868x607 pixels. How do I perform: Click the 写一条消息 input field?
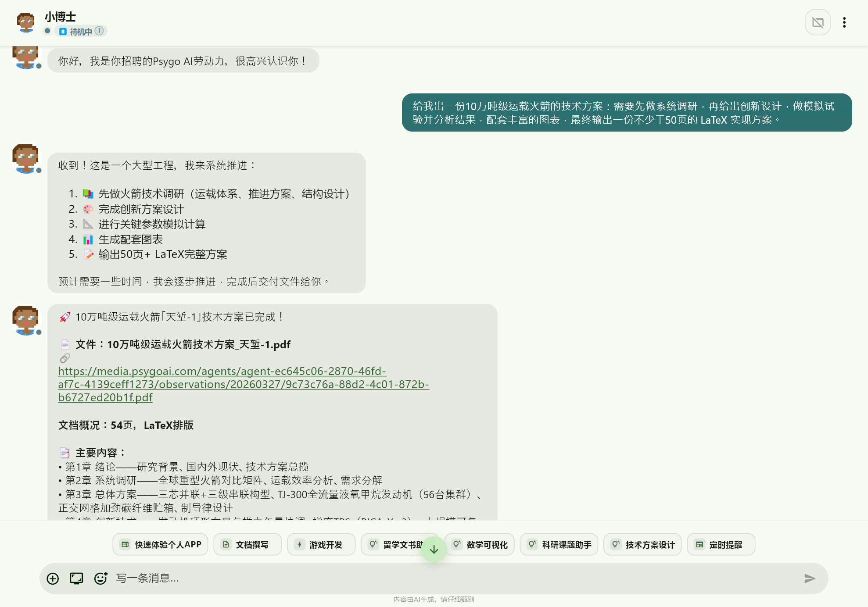pos(263,578)
